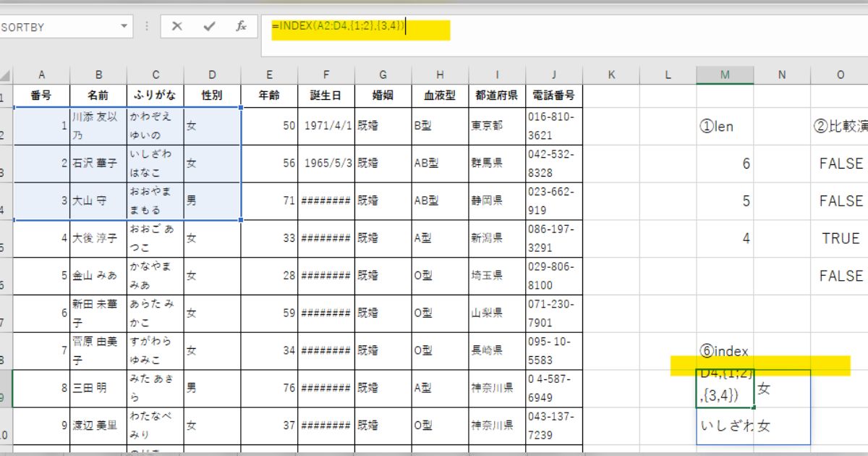Screen dimensions: 868x456
Task: Click the formula bar options dots handle
Action: pyautogui.click(x=148, y=27)
